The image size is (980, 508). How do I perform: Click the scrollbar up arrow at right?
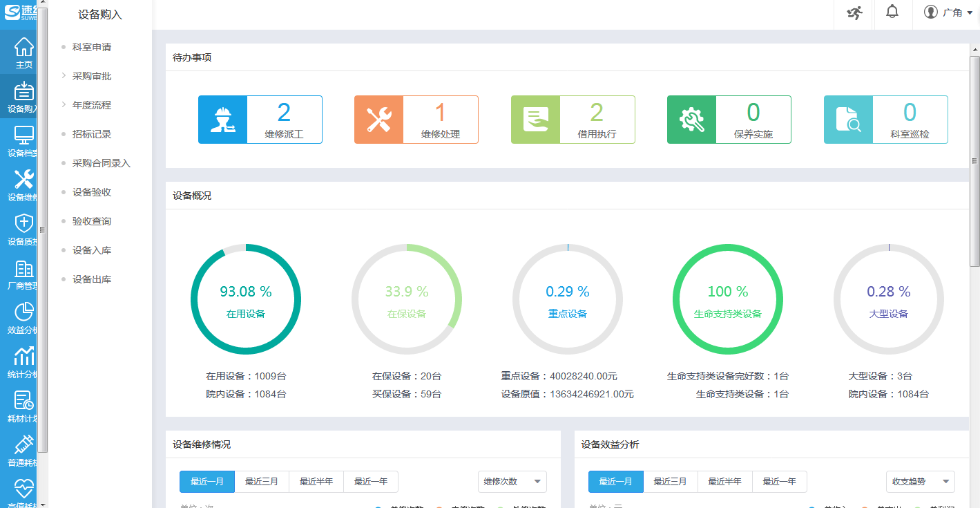pyautogui.click(x=974, y=50)
